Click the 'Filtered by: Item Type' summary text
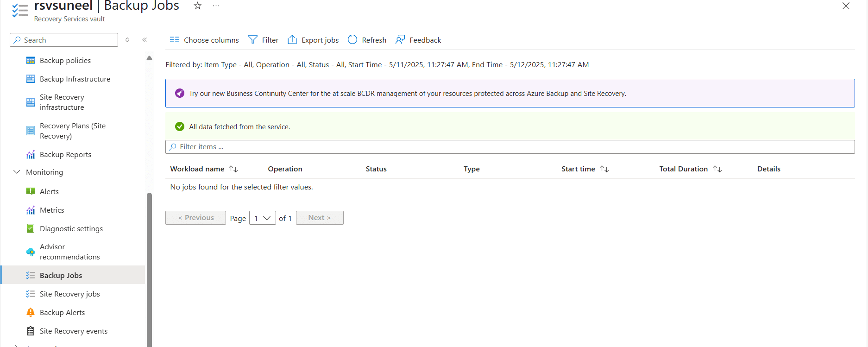This screenshot has height=347, width=868. [377, 65]
